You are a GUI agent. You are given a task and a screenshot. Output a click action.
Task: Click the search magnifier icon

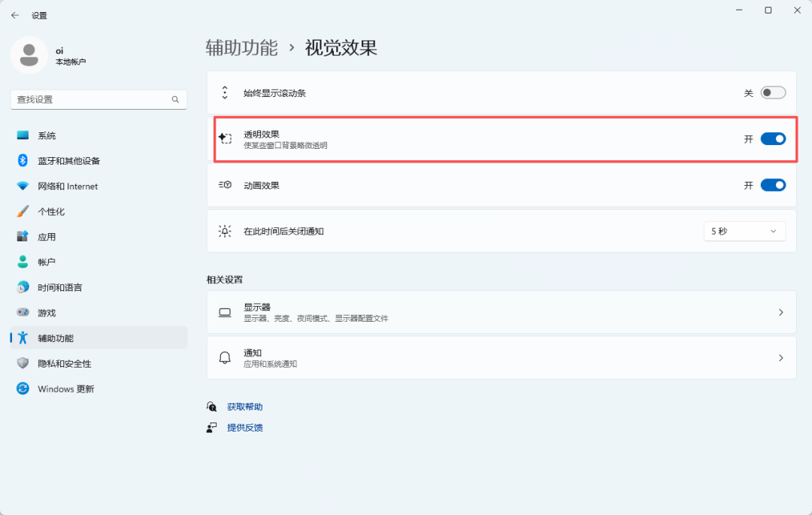point(175,99)
